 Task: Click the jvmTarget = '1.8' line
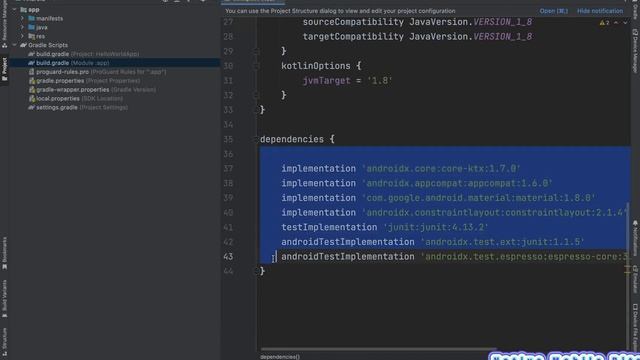click(x=347, y=81)
